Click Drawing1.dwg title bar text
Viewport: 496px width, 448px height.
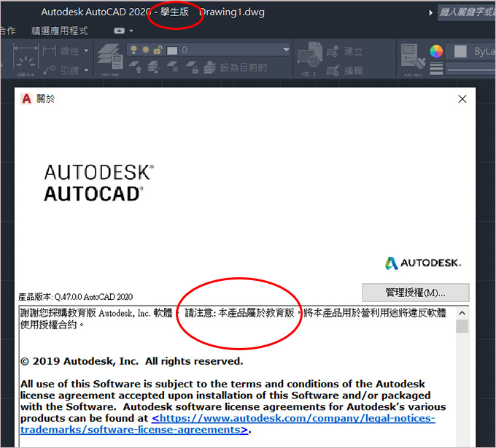pyautogui.click(x=231, y=12)
